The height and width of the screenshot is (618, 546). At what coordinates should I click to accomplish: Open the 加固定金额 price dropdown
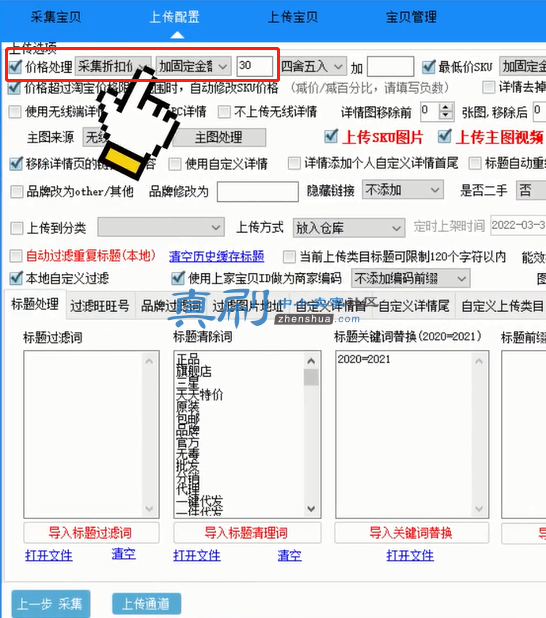[x=193, y=66]
